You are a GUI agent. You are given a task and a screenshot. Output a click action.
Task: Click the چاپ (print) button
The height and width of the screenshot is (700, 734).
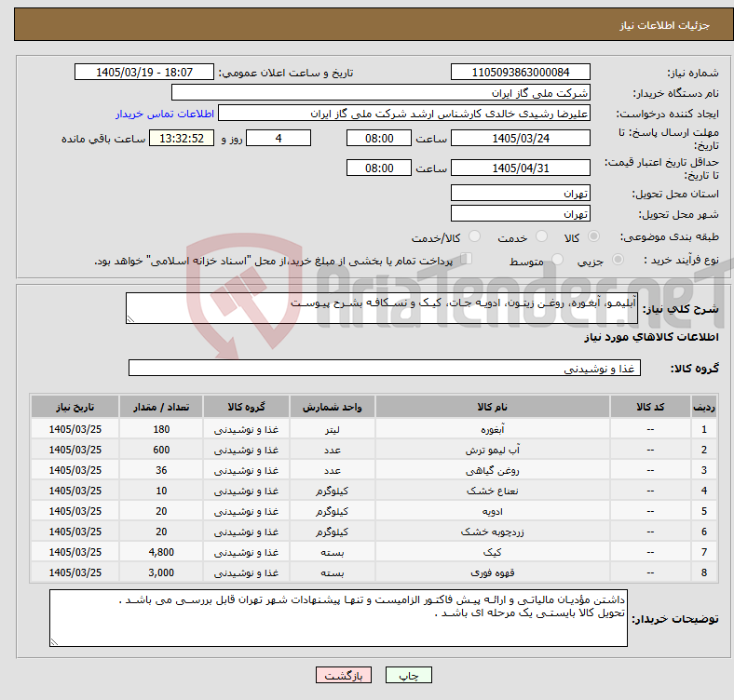(x=408, y=675)
